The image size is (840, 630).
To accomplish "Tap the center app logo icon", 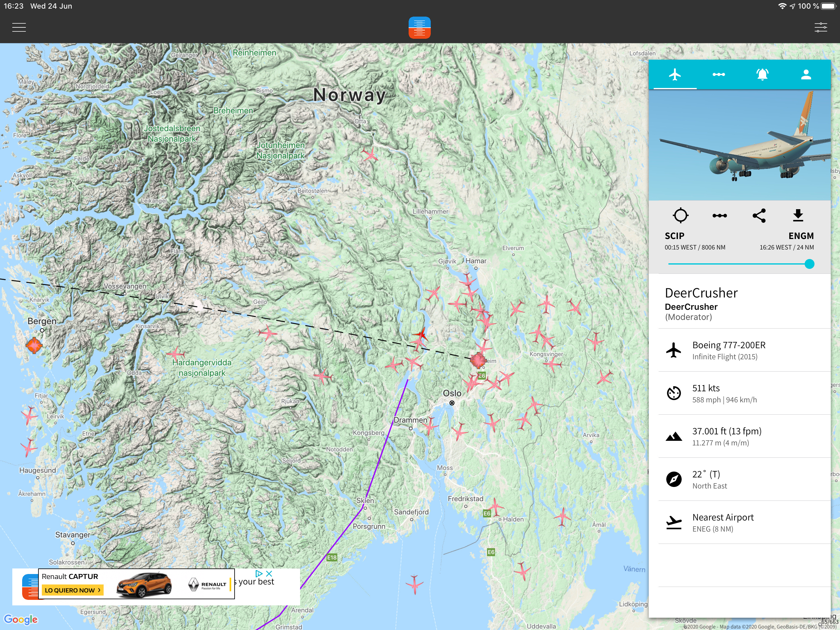I will (x=419, y=27).
